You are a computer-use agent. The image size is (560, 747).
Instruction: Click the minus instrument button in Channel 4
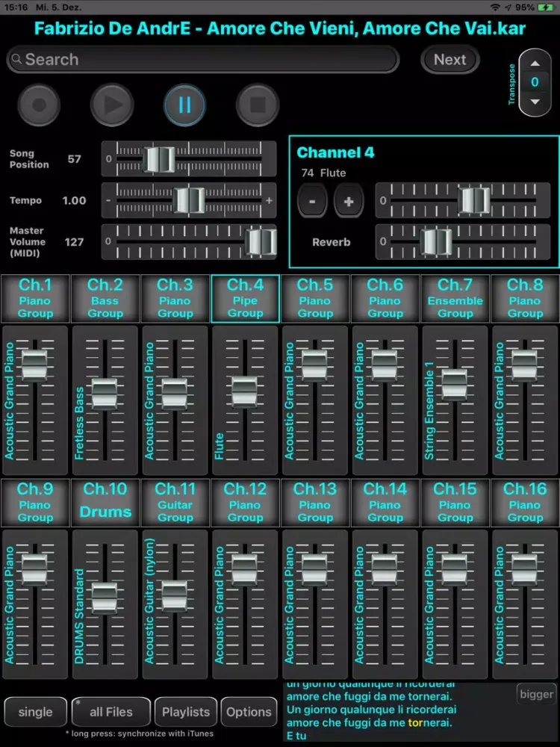[x=312, y=201]
